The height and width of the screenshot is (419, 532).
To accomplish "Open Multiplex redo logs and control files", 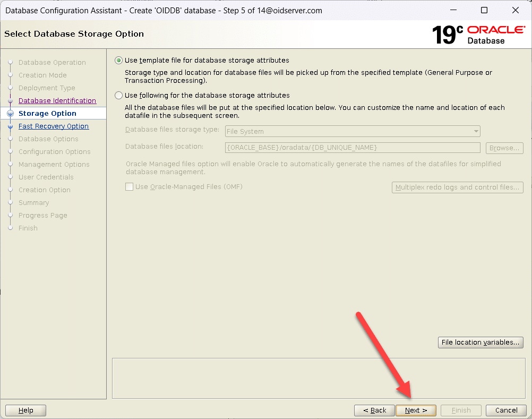I will (x=457, y=187).
